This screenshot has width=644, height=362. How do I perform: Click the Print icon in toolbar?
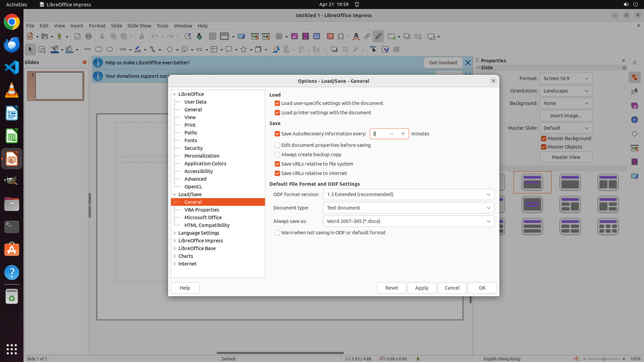89,37
